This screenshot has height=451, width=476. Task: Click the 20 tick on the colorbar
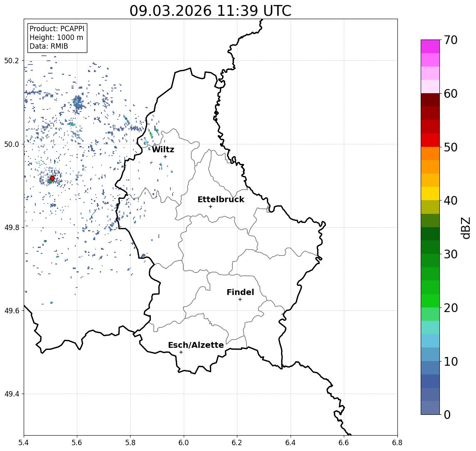451,307
